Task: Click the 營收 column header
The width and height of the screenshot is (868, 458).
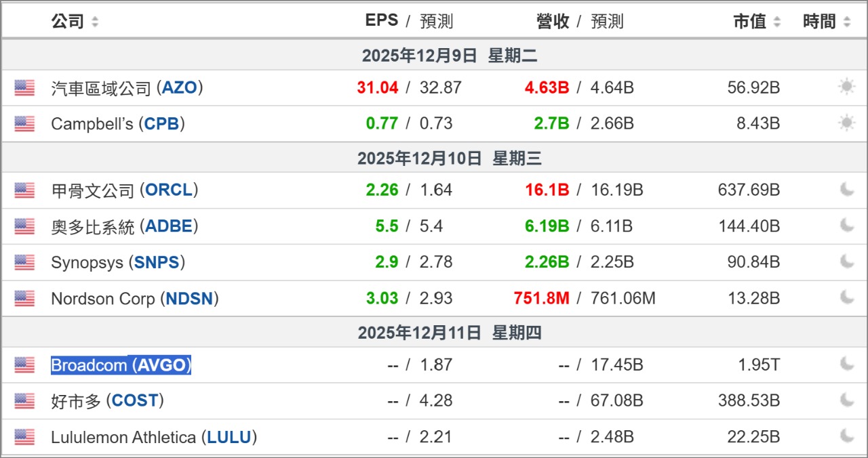Action: [553, 22]
